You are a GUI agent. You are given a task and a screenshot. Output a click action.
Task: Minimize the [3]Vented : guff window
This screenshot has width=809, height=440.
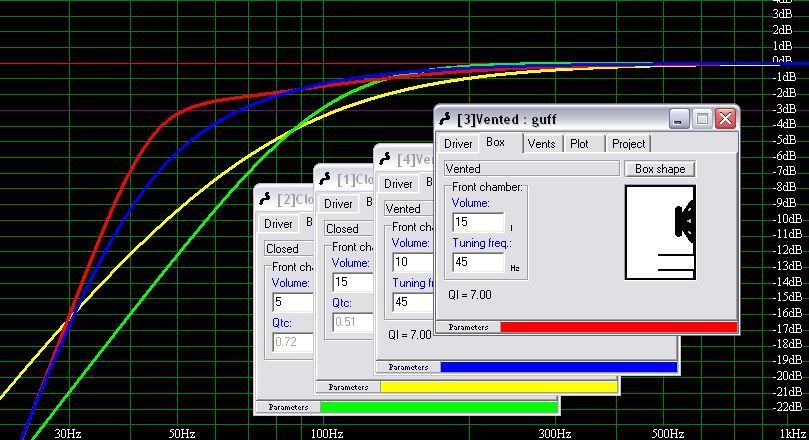tap(679, 119)
